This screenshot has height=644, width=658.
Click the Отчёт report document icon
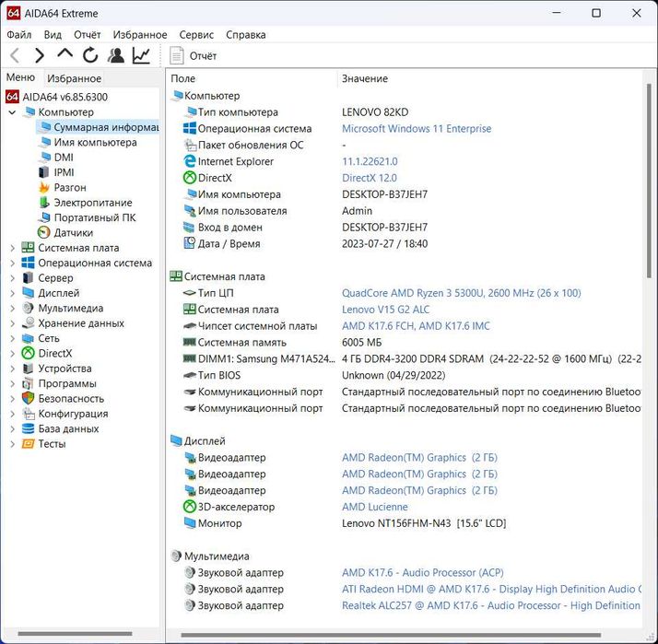[x=177, y=56]
